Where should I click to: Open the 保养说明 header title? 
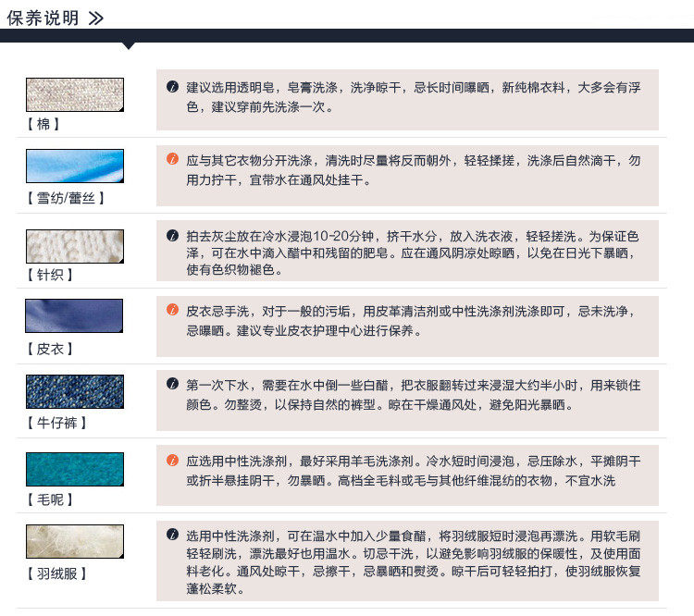[x=43, y=18]
